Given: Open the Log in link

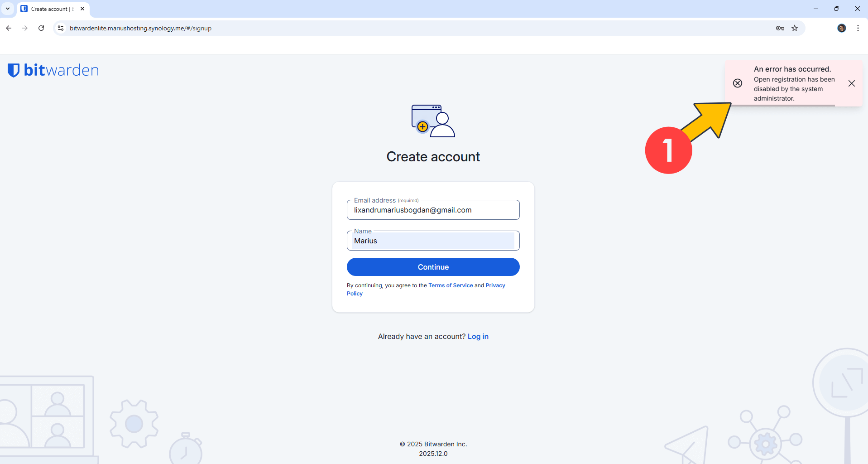Looking at the screenshot, I should (x=478, y=336).
